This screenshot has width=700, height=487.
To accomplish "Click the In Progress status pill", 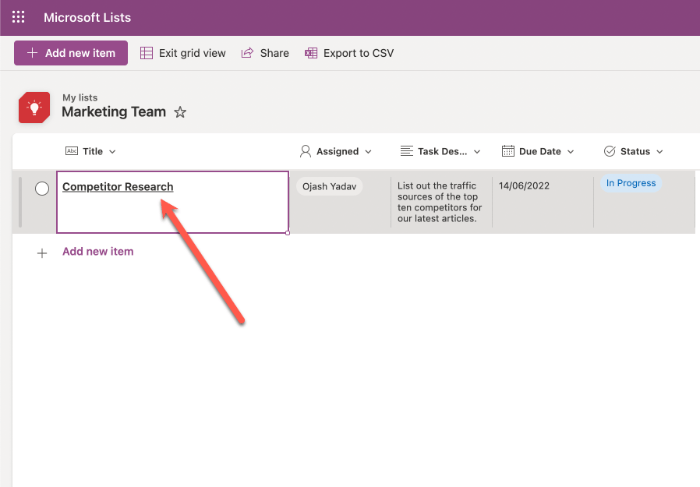I will click(631, 183).
